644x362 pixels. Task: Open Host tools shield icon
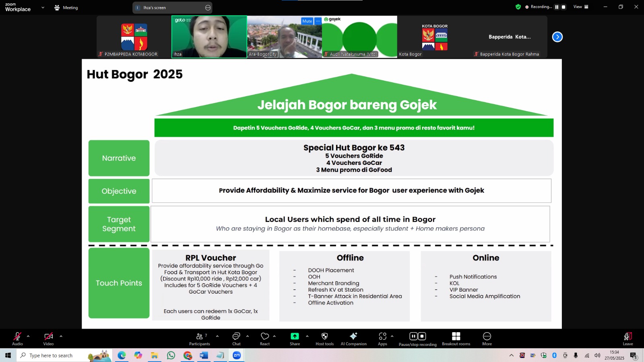pyautogui.click(x=324, y=339)
